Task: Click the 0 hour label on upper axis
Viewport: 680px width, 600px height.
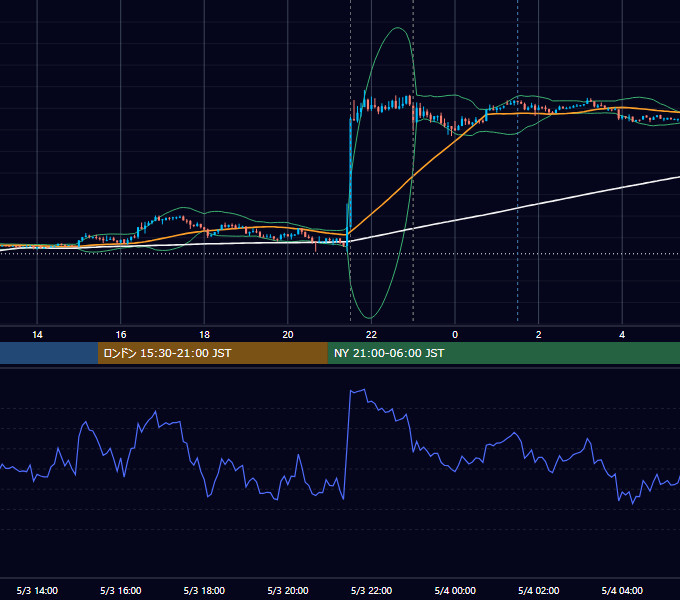Action: 455,335
